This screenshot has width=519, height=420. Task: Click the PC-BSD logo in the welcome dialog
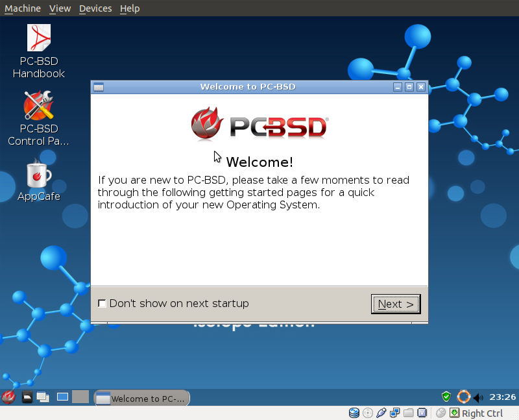(260, 123)
